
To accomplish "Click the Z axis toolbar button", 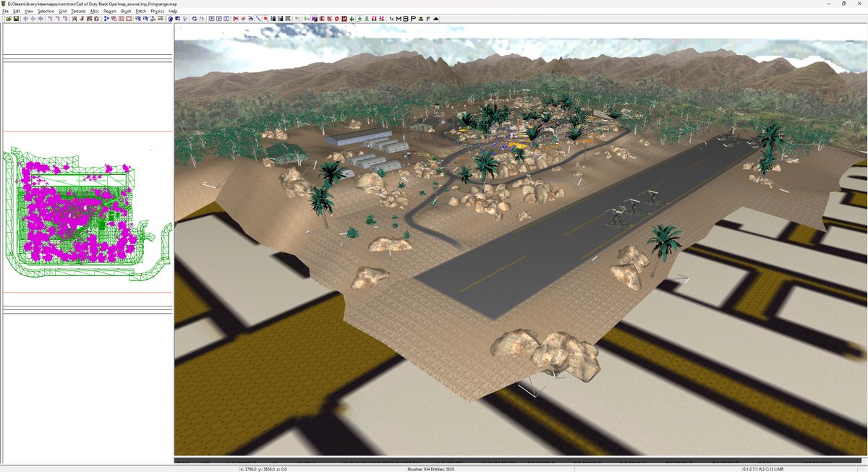I will 226,19.
